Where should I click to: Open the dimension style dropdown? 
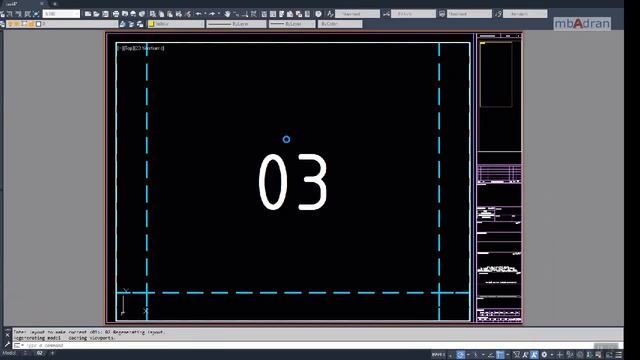[x=413, y=14]
